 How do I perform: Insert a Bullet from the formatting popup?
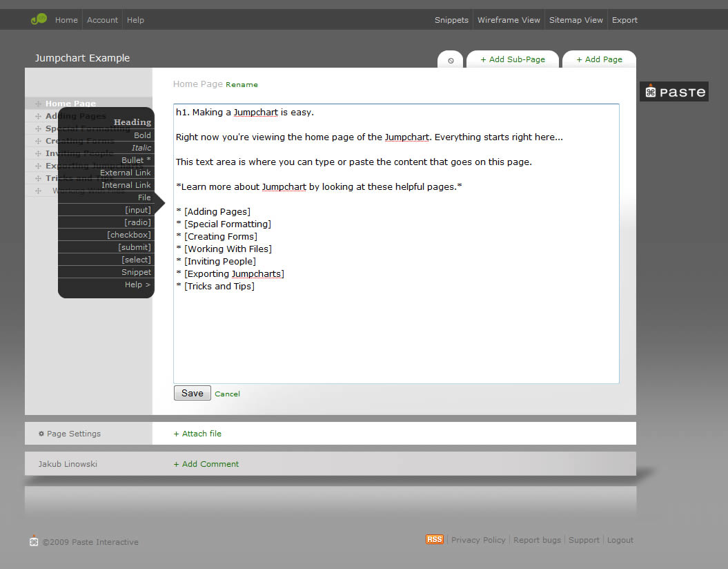(136, 160)
